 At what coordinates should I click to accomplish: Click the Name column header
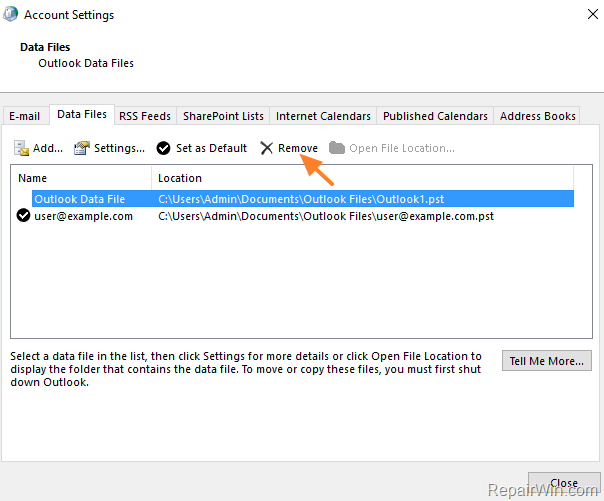click(81, 178)
